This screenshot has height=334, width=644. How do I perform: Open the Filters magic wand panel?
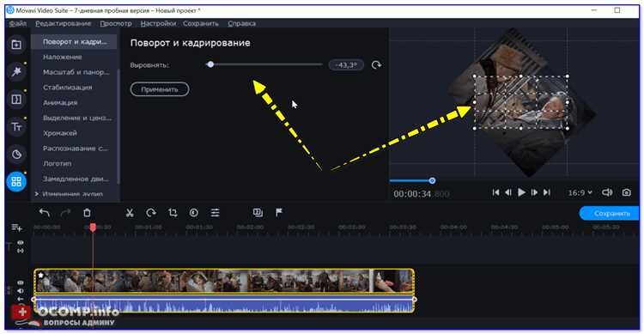(x=16, y=71)
